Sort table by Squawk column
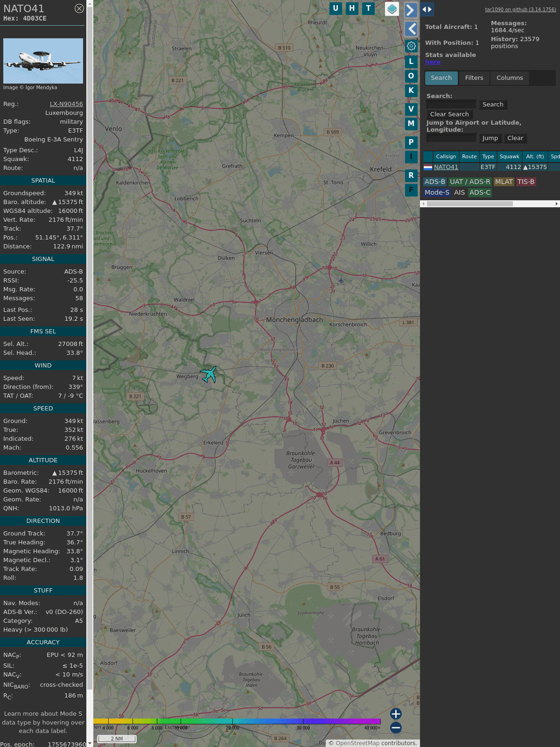Image resolution: width=560 pixels, height=747 pixels. (x=509, y=156)
